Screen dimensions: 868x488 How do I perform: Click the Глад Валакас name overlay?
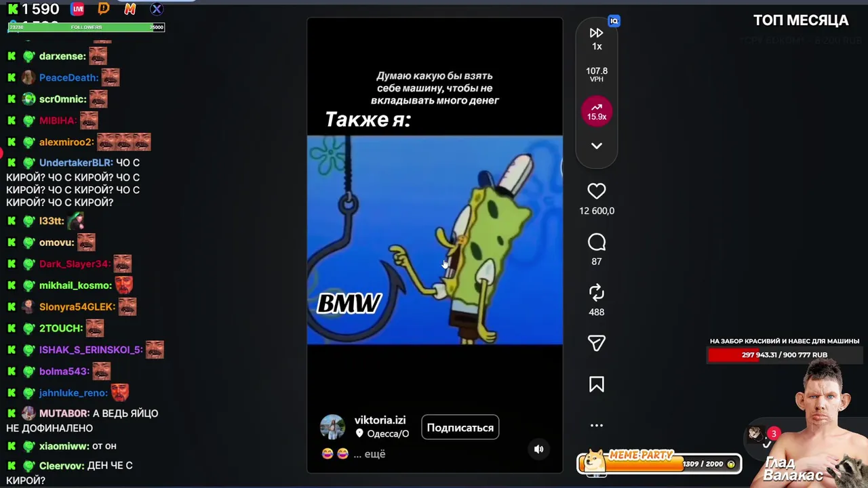coord(792,469)
